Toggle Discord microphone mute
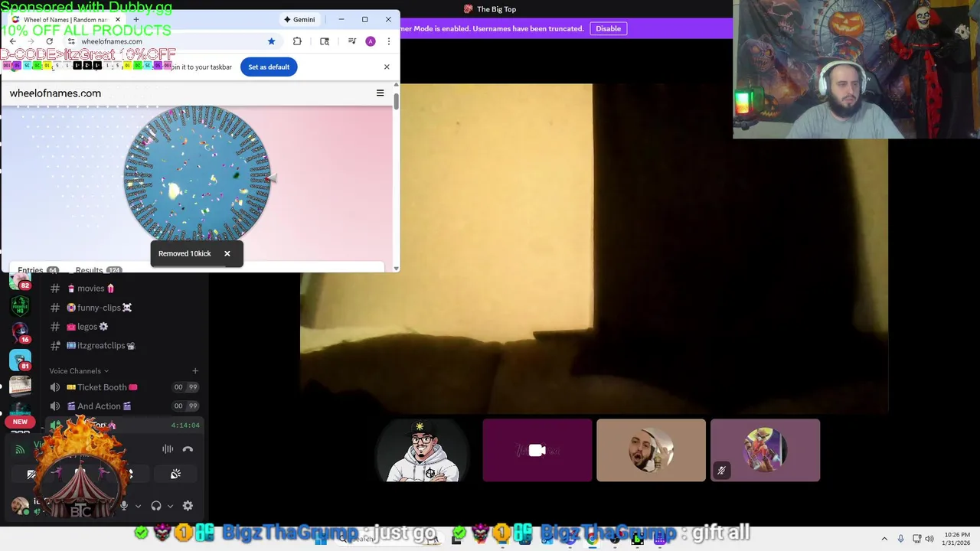This screenshot has height=551, width=980. pyautogui.click(x=124, y=506)
